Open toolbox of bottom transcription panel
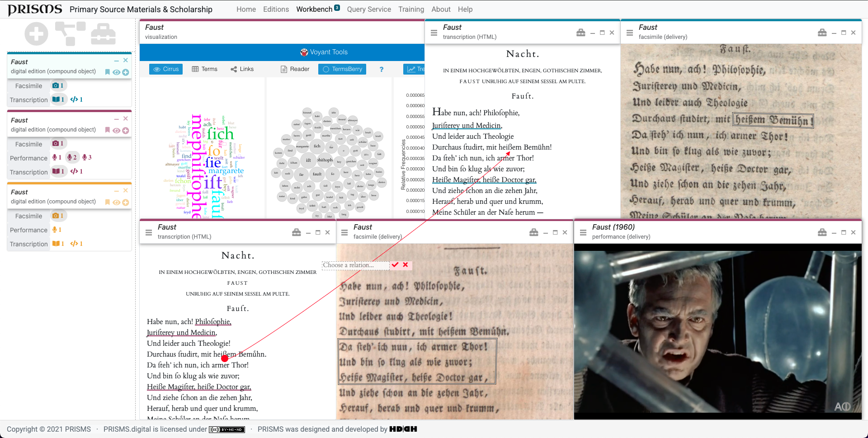Viewport: 868px width, 438px height. [297, 232]
